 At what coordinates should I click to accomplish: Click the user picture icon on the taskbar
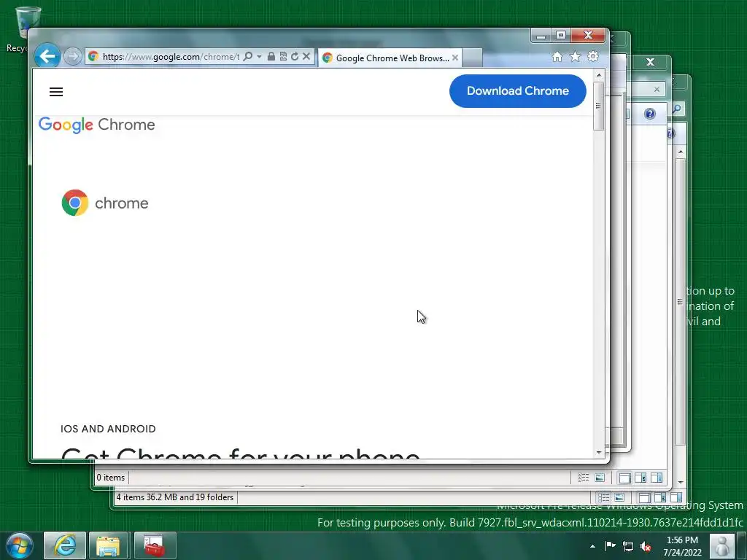721,545
